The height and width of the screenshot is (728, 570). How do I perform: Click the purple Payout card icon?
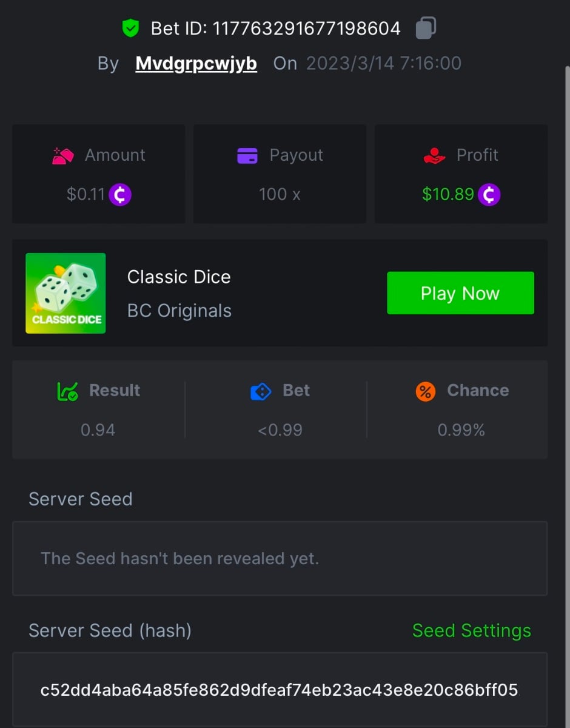247,155
